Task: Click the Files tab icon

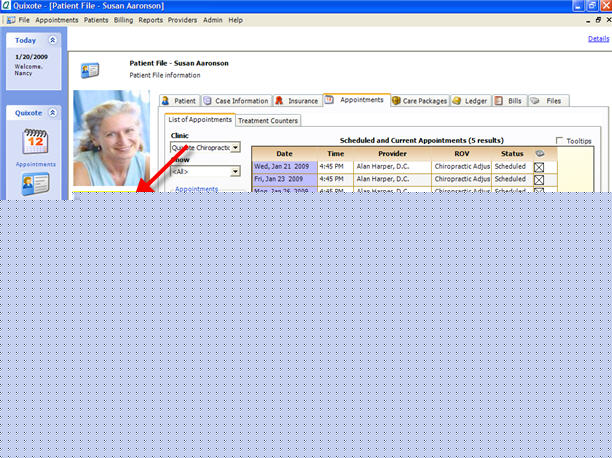Action: [534, 101]
